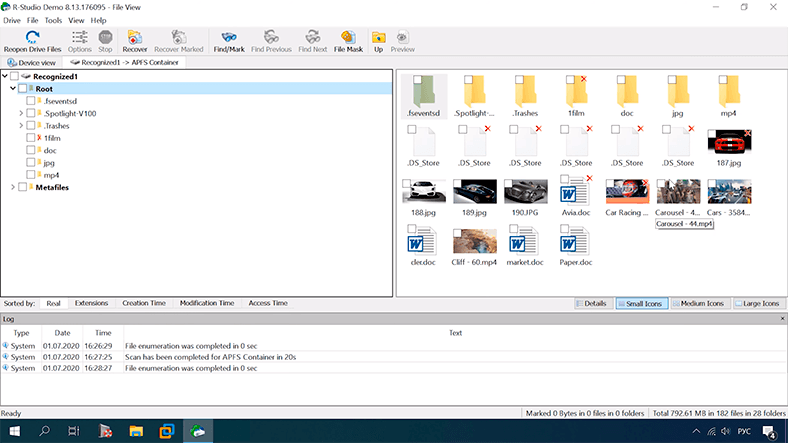Switch to Large Icons view
The height and width of the screenshot is (443, 788).
[x=759, y=303]
